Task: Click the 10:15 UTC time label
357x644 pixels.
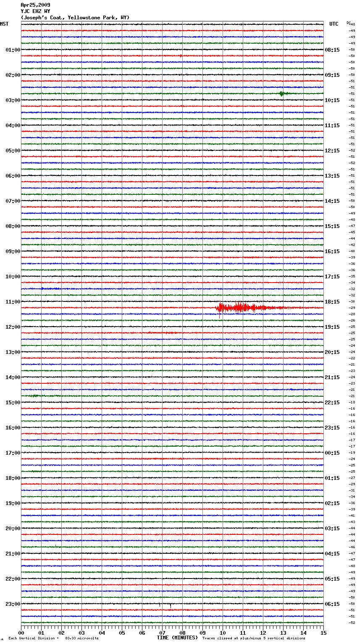Action: [332, 100]
